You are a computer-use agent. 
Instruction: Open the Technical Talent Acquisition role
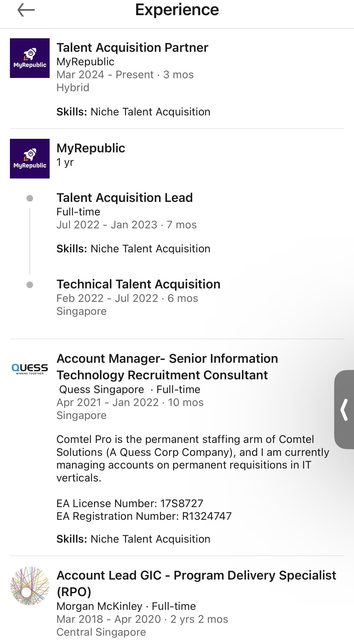(138, 284)
